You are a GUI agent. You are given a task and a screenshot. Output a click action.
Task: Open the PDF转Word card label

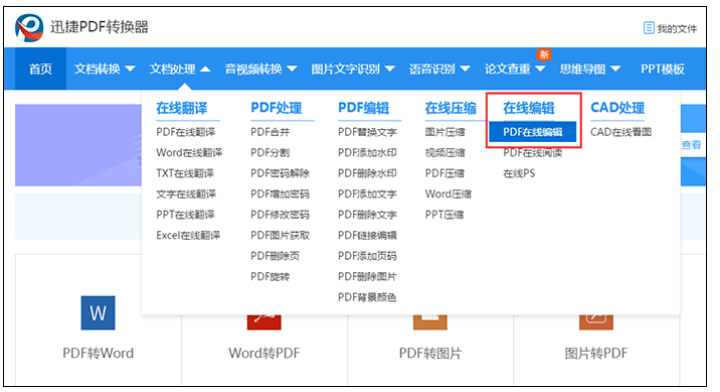coord(98,353)
